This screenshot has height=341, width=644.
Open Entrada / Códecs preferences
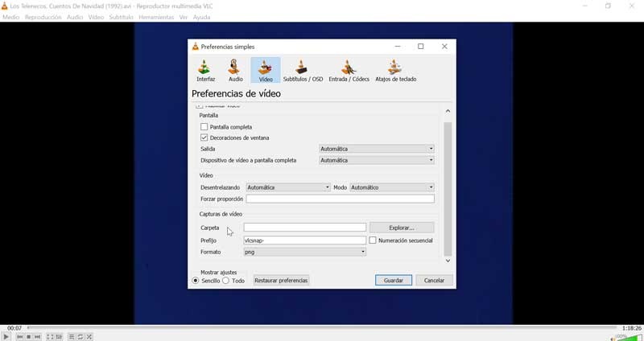[349, 70]
